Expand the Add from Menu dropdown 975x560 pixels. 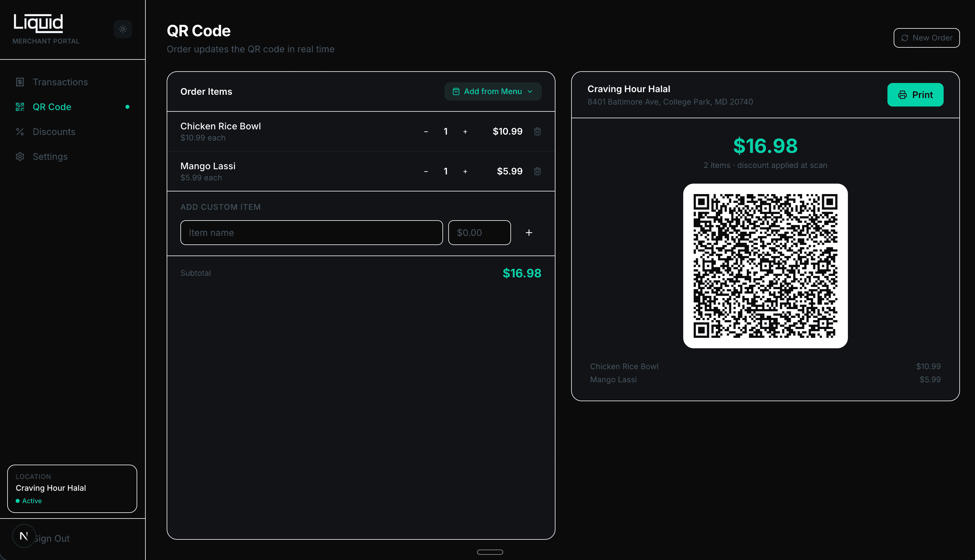(493, 91)
